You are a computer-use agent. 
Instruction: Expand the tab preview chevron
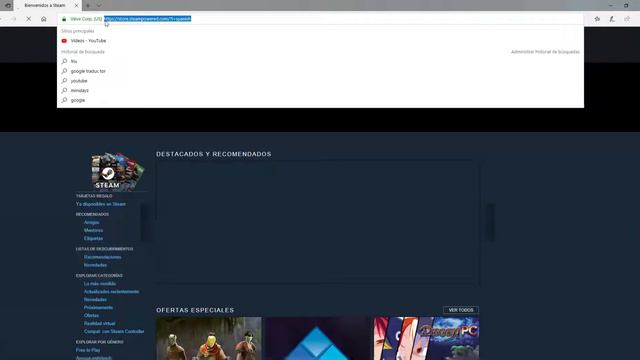point(99,6)
